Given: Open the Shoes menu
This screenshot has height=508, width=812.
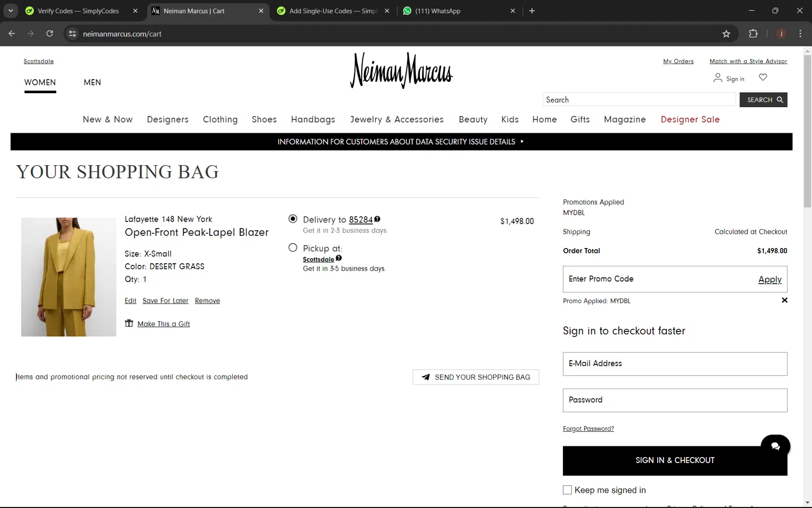Looking at the screenshot, I should click(x=264, y=120).
